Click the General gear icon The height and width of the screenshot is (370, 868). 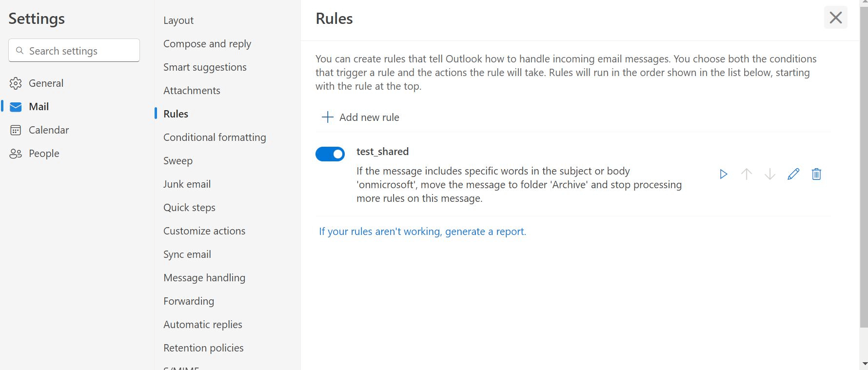(16, 83)
